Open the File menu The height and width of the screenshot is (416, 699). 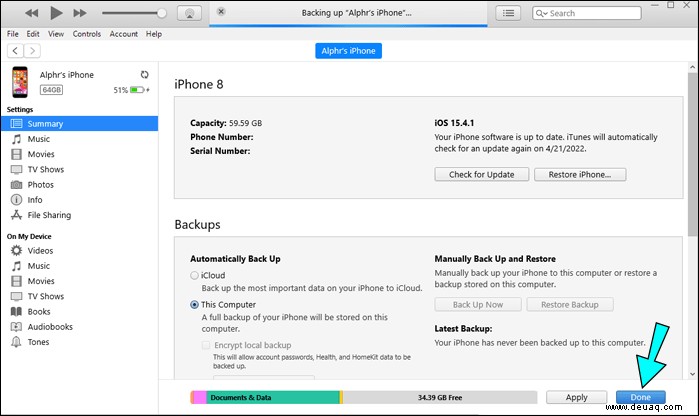[12, 34]
